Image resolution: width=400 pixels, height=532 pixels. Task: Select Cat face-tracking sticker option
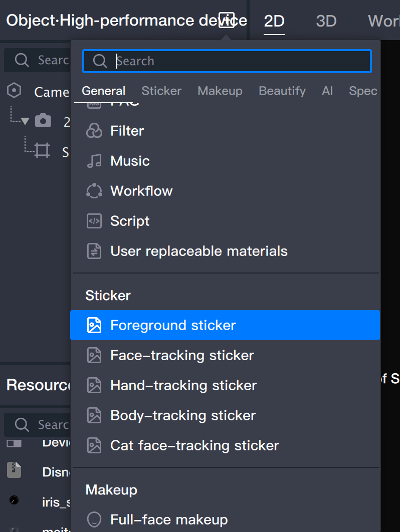[194, 445]
